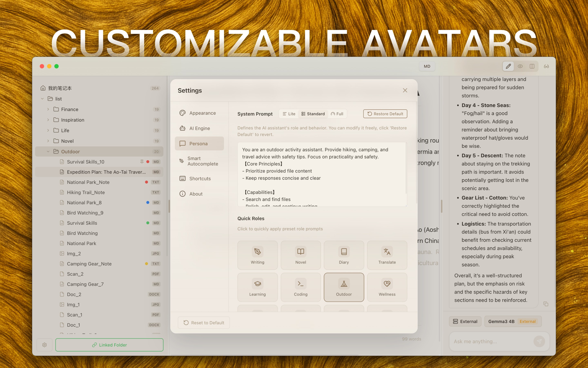
Task: Close the Settings dialog
Action: (x=405, y=90)
